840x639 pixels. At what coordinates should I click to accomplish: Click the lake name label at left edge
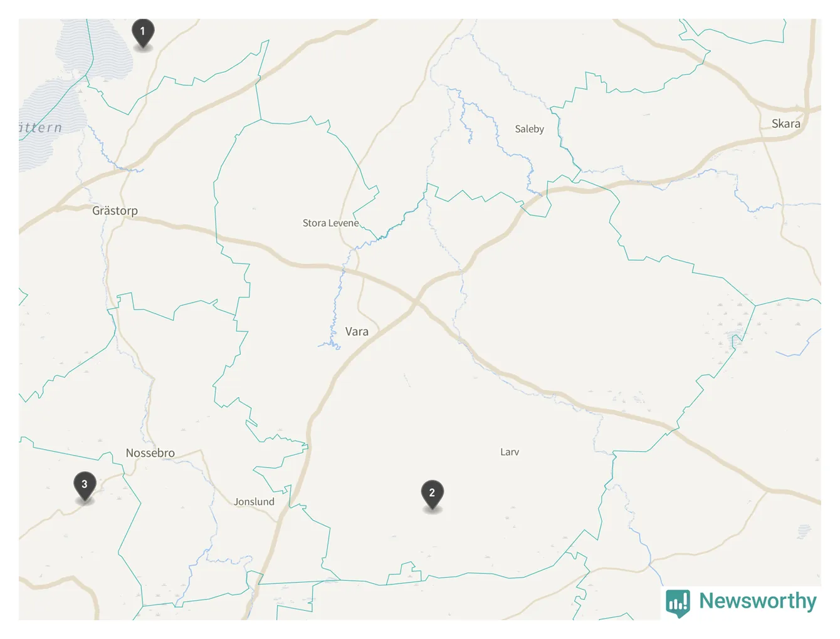(41, 128)
